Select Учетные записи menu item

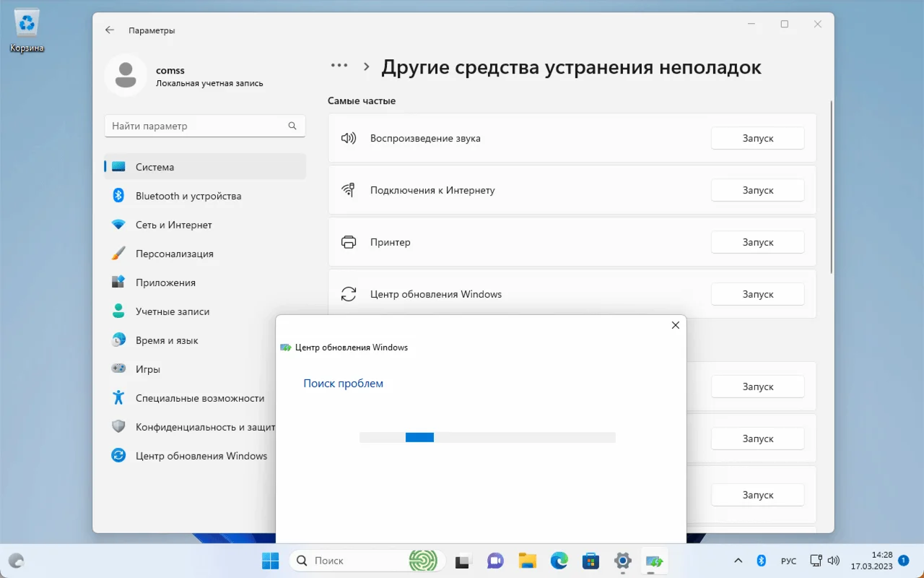tap(172, 311)
